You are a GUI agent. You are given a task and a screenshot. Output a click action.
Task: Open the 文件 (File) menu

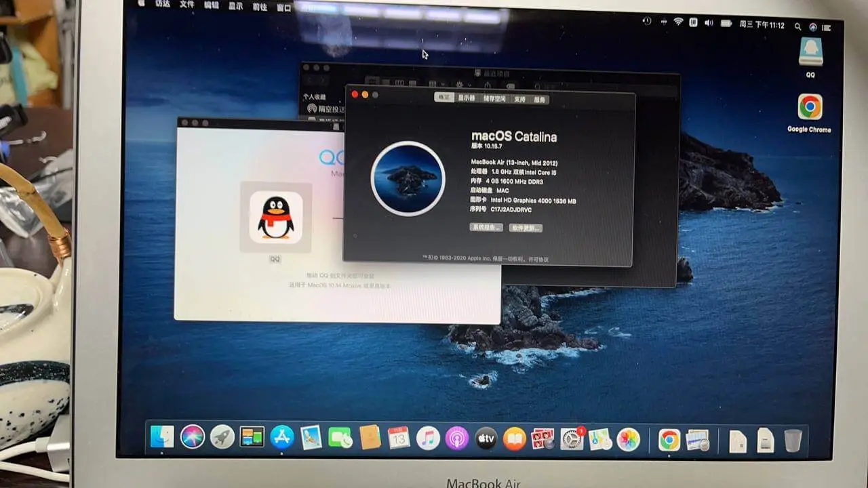(x=187, y=4)
